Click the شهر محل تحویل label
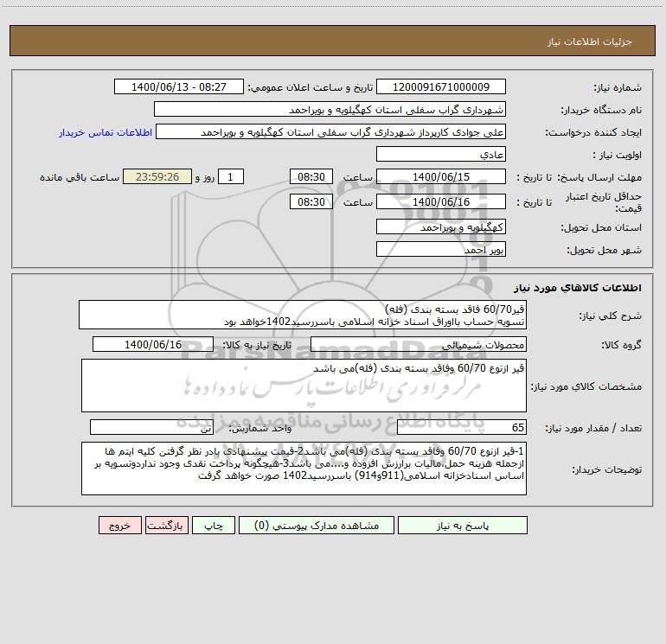The image size is (666, 644). [605, 250]
